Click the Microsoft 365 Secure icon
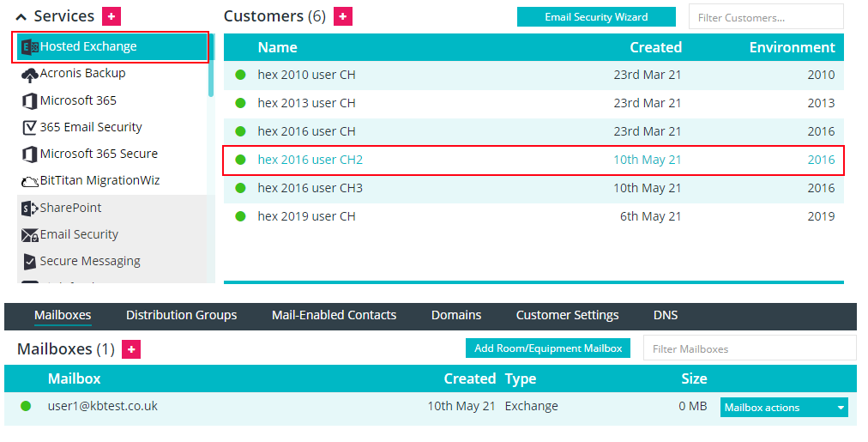This screenshot has width=868, height=442. click(29, 154)
